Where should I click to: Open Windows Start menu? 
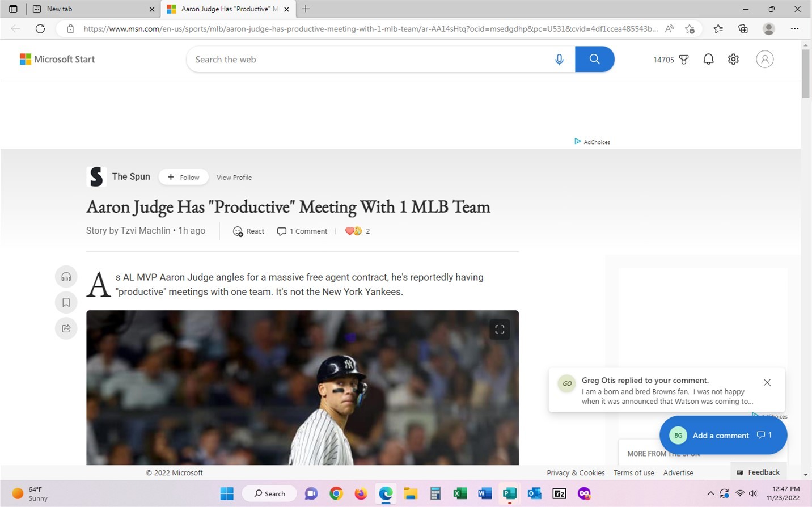[227, 493]
